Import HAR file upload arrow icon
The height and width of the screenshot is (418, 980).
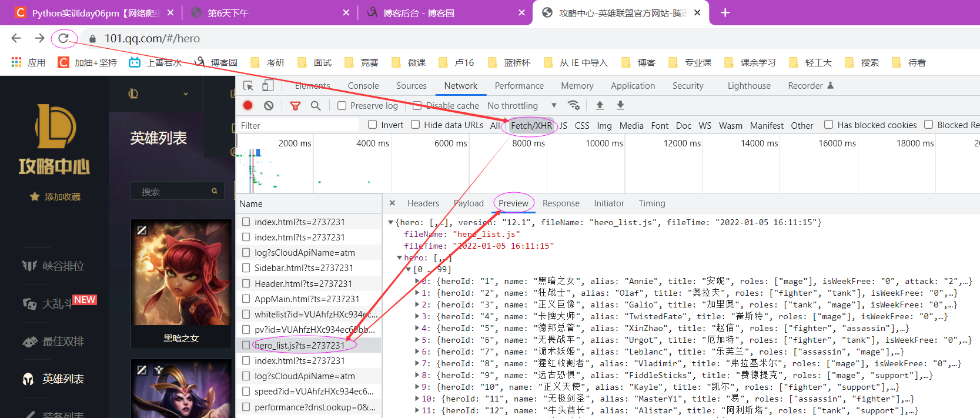600,105
